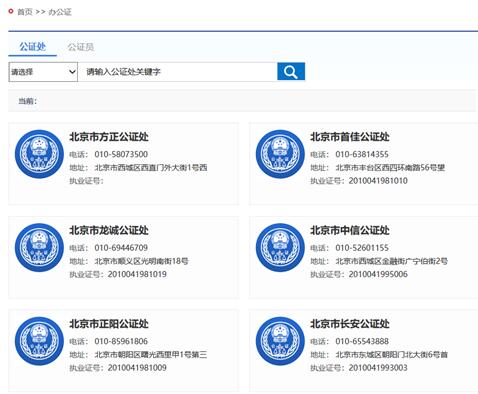Click the emblem icon of 北京市首佳公证处

coord(280,154)
